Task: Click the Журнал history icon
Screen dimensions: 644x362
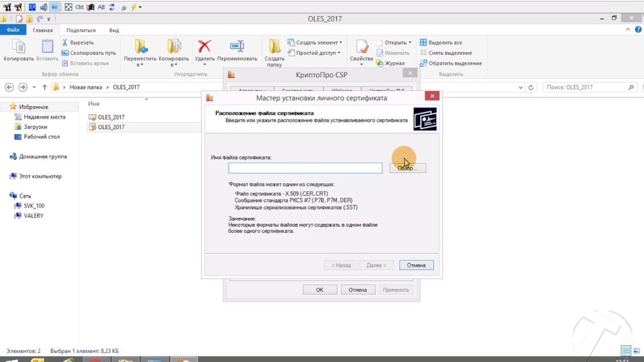Action: click(x=379, y=63)
